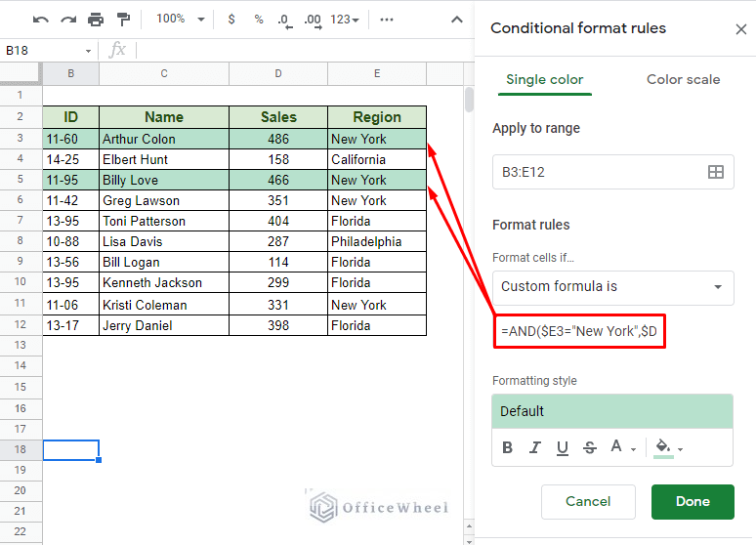756x545 pixels.
Task: Click the custom formula input field
Action: click(581, 332)
